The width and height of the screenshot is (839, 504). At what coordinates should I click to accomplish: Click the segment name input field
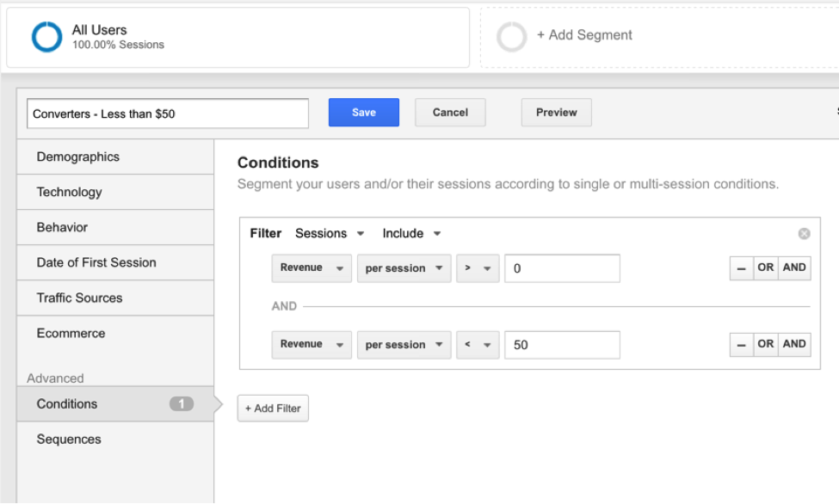coord(167,114)
